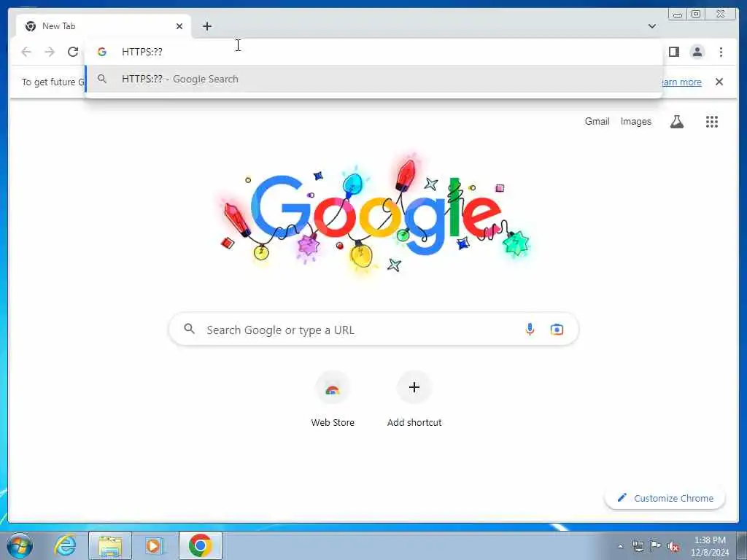The height and width of the screenshot is (560, 747).
Task: Click the search icon beside the suggestion
Action: pyautogui.click(x=102, y=79)
